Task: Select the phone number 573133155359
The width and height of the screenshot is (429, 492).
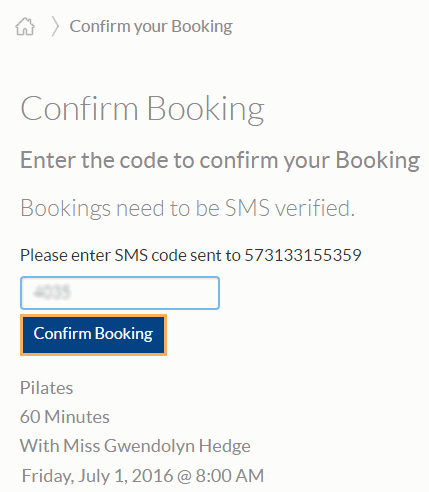Action: pos(303,255)
